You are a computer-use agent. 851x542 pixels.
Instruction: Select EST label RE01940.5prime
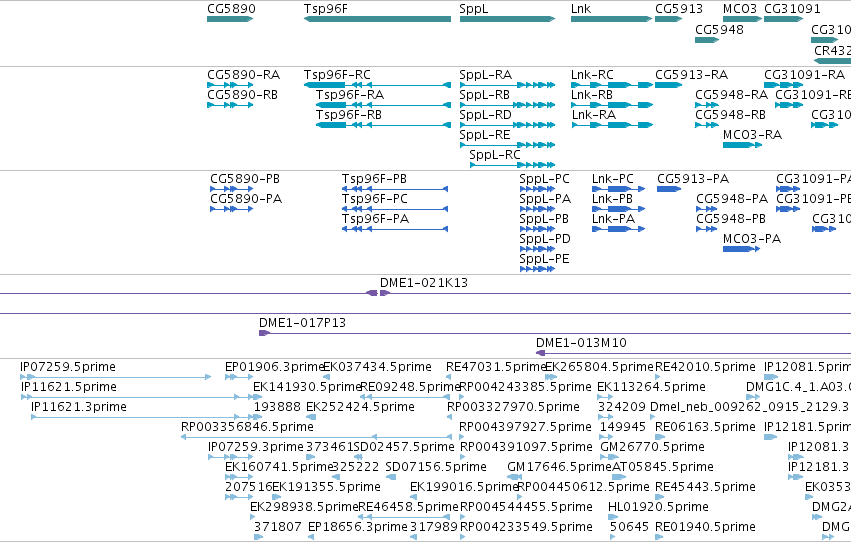[705, 527]
